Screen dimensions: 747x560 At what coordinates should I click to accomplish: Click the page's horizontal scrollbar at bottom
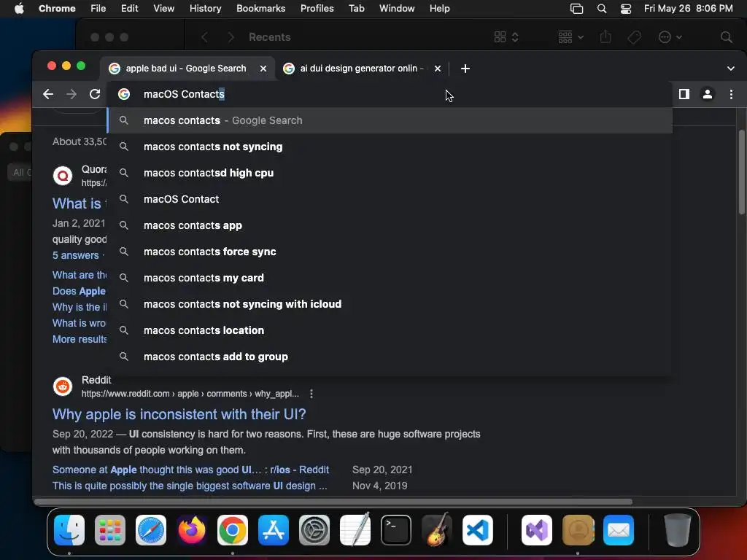333,502
